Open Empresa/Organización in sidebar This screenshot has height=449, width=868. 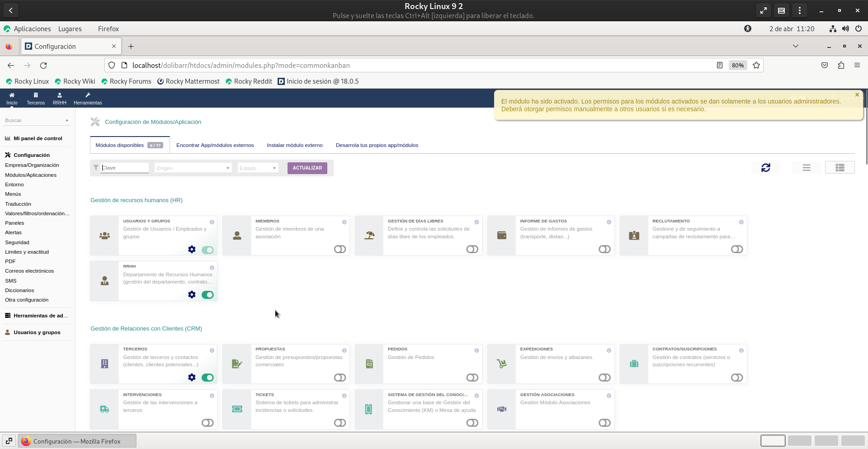(32, 165)
